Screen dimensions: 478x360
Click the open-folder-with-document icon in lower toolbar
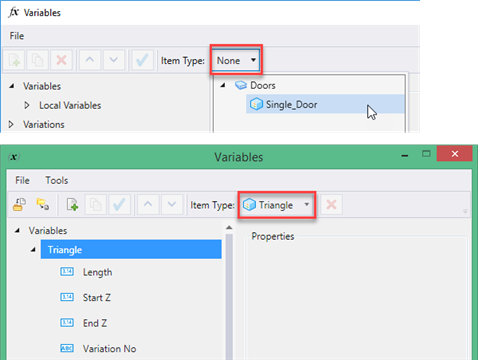20,204
